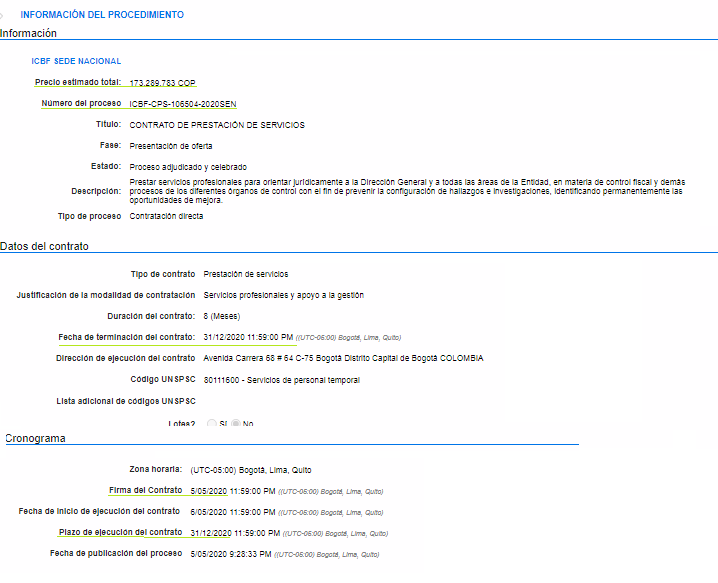718x583 pixels.
Task: Click the Descripción paragraph text
Action: point(407,191)
